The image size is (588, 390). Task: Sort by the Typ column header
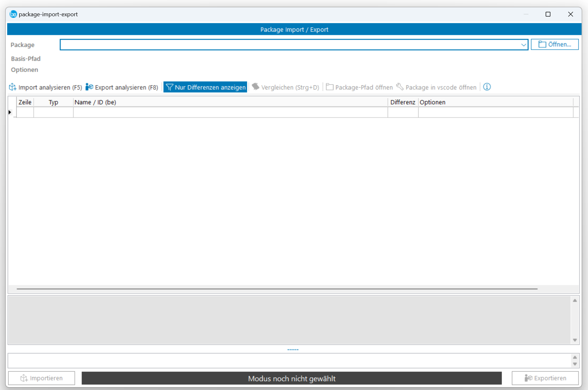click(53, 102)
